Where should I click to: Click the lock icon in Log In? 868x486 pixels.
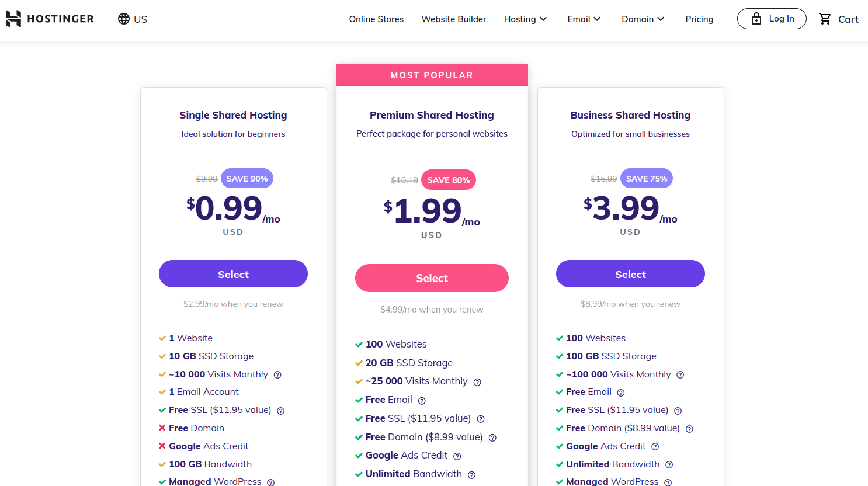click(756, 19)
